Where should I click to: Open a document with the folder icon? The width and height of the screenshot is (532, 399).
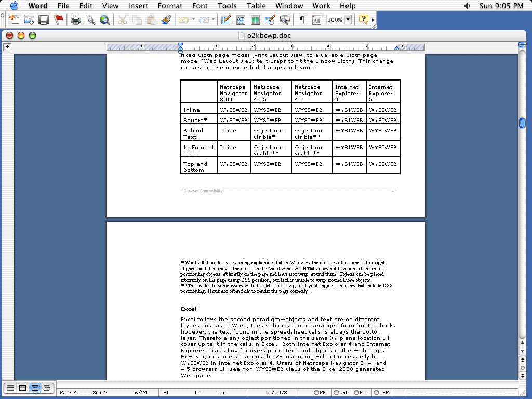[29, 20]
